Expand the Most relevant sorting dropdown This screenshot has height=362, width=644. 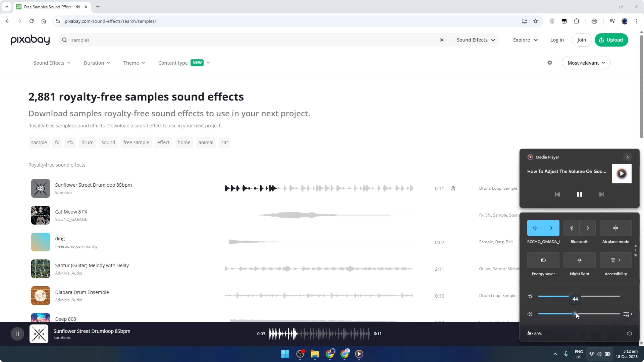point(586,63)
